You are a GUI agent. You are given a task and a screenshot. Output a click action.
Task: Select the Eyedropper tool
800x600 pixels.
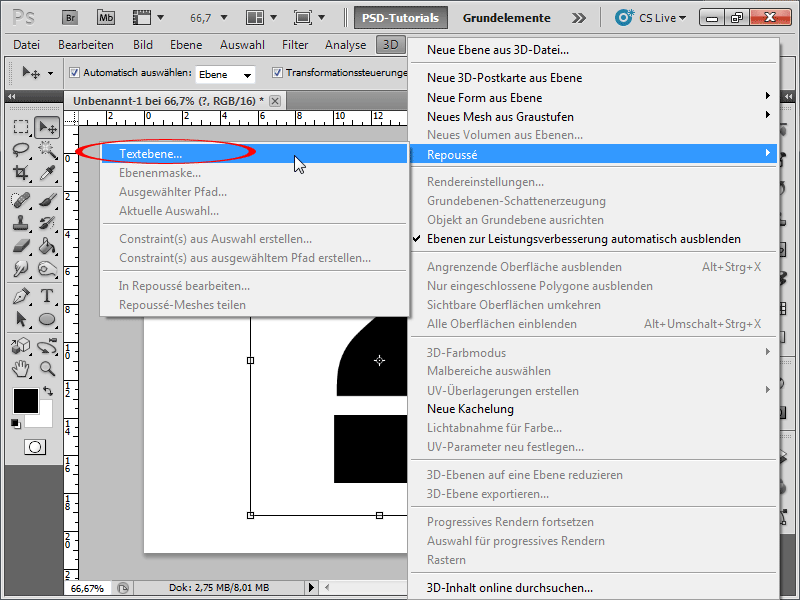click(x=47, y=172)
